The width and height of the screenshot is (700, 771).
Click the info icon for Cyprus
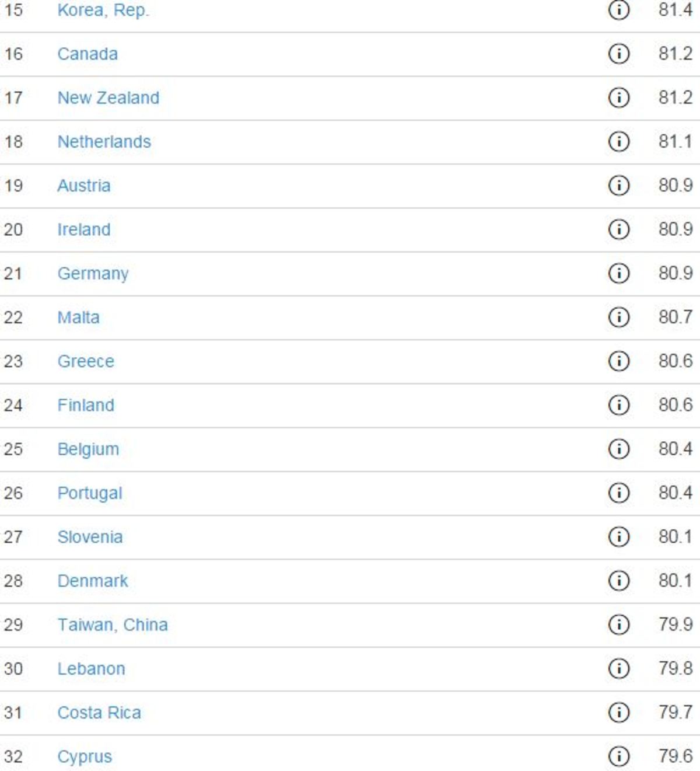(619, 756)
